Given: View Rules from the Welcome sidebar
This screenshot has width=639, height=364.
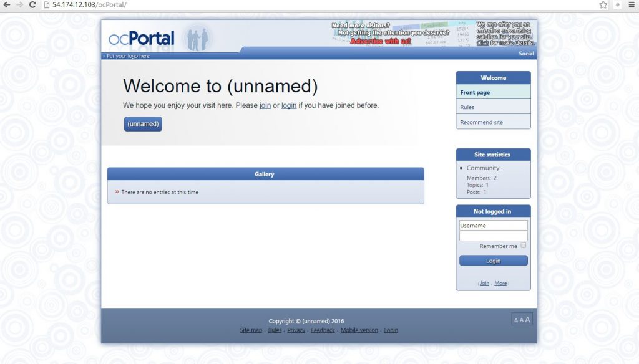Looking at the screenshot, I should 467,107.
